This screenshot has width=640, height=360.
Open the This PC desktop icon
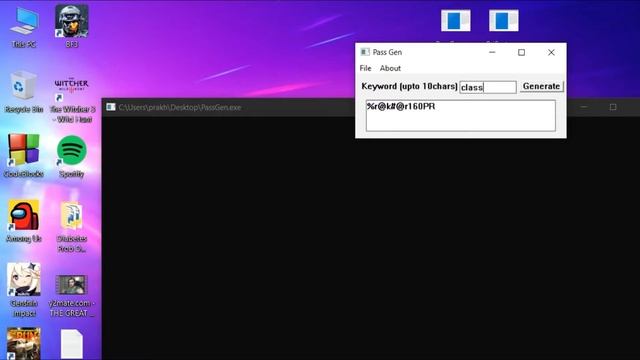24,27
